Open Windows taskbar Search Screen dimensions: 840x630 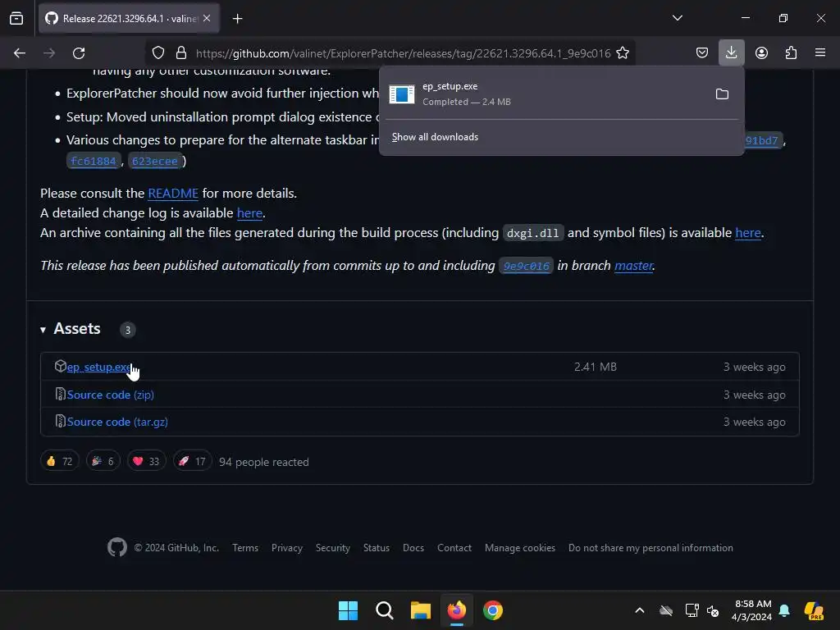tap(384, 610)
